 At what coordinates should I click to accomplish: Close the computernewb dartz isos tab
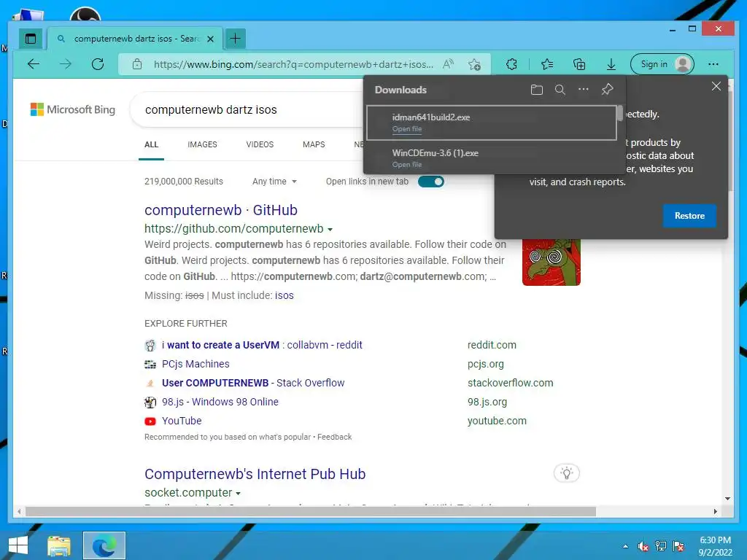click(210, 39)
